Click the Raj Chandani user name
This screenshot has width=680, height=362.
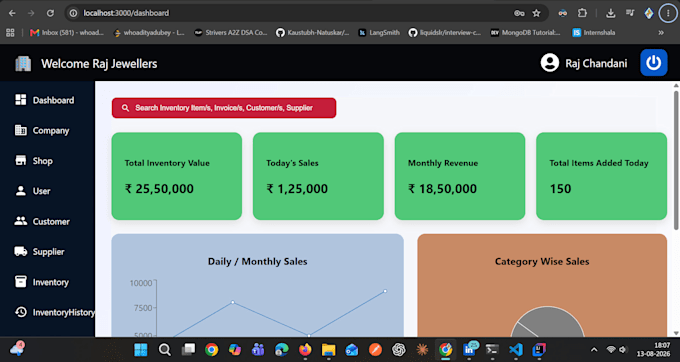(x=596, y=63)
